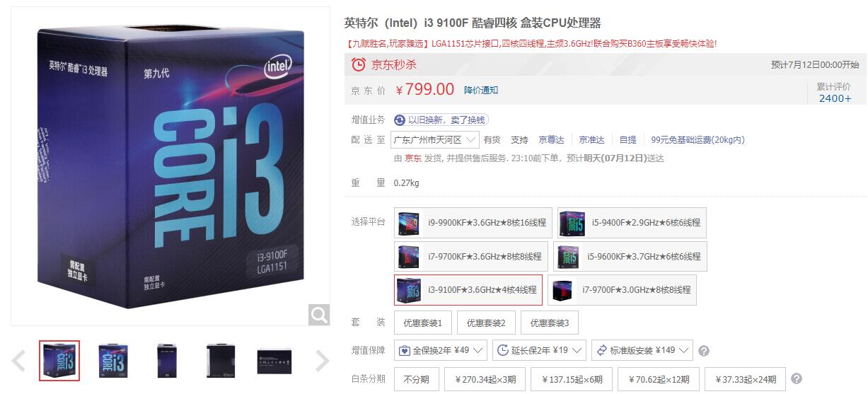Image resolution: width=868 pixels, height=394 pixels.
Task: Show next thumbnails with right arrow
Action: 322,361
